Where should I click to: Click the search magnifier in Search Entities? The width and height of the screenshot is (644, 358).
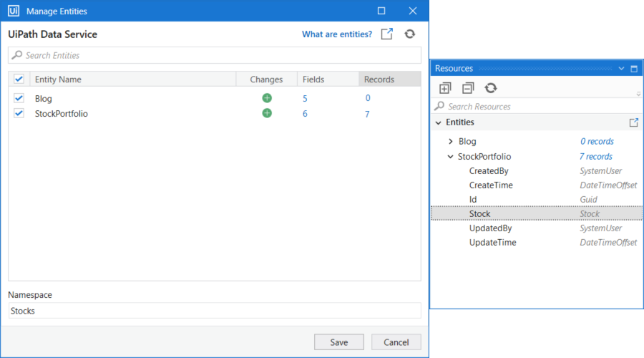pos(17,55)
